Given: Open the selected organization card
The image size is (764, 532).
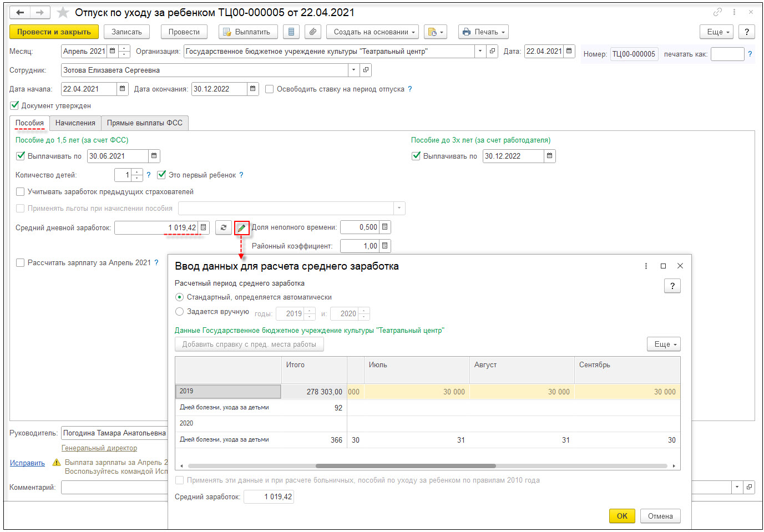Looking at the screenshot, I should 492,51.
